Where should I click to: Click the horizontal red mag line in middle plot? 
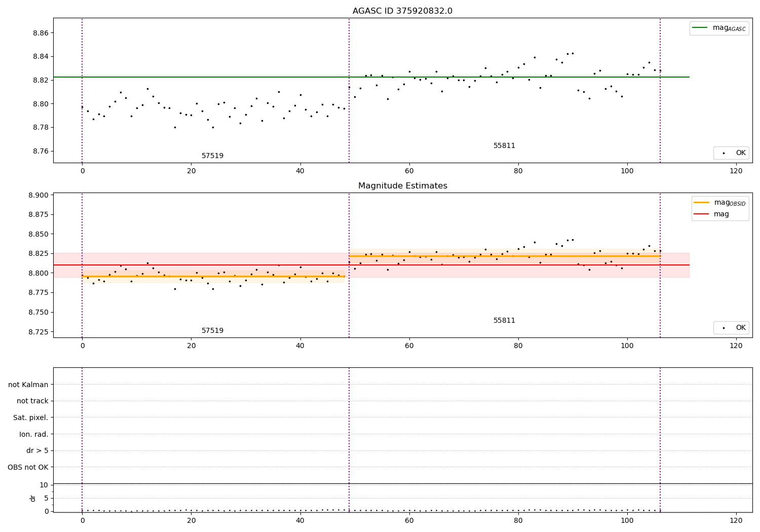(371, 265)
